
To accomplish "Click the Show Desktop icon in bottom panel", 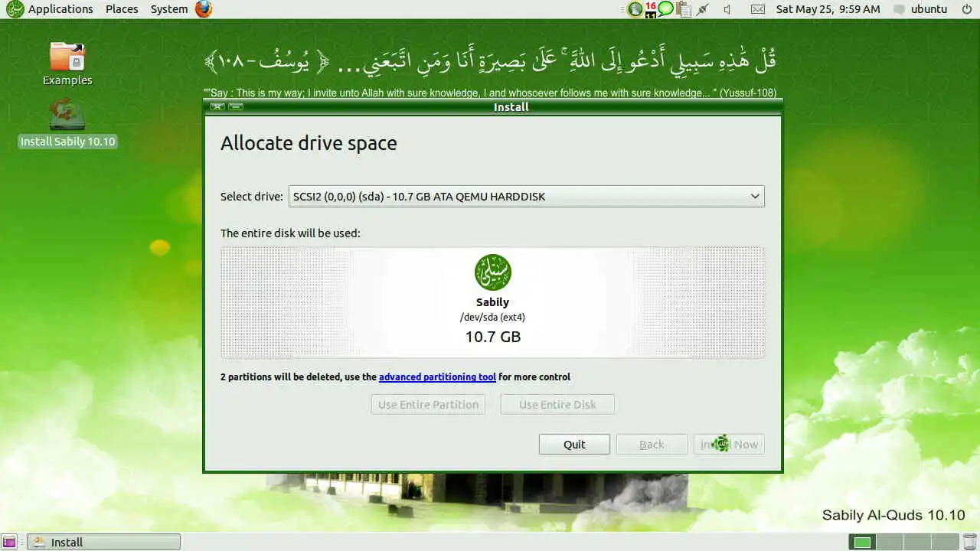I will pyautogui.click(x=10, y=543).
